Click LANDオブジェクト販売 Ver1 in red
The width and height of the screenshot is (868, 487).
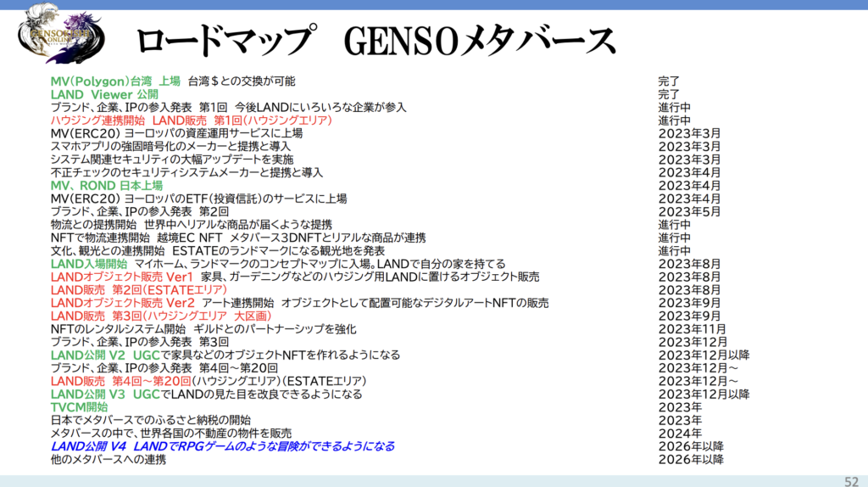[x=122, y=277]
